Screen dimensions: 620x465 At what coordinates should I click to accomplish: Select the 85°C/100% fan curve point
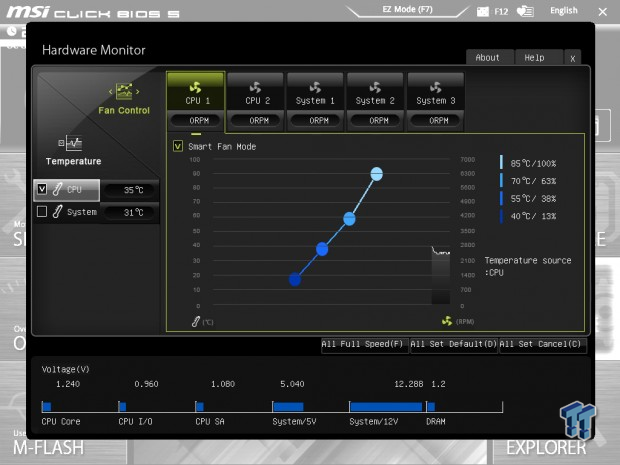[376, 174]
